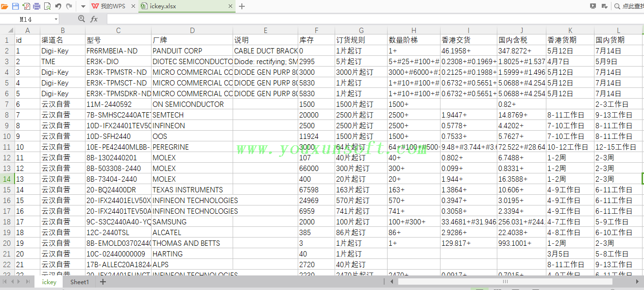Expand the quick access toolbar dropdown arrow
644x290 pixels.
[x=83, y=6]
